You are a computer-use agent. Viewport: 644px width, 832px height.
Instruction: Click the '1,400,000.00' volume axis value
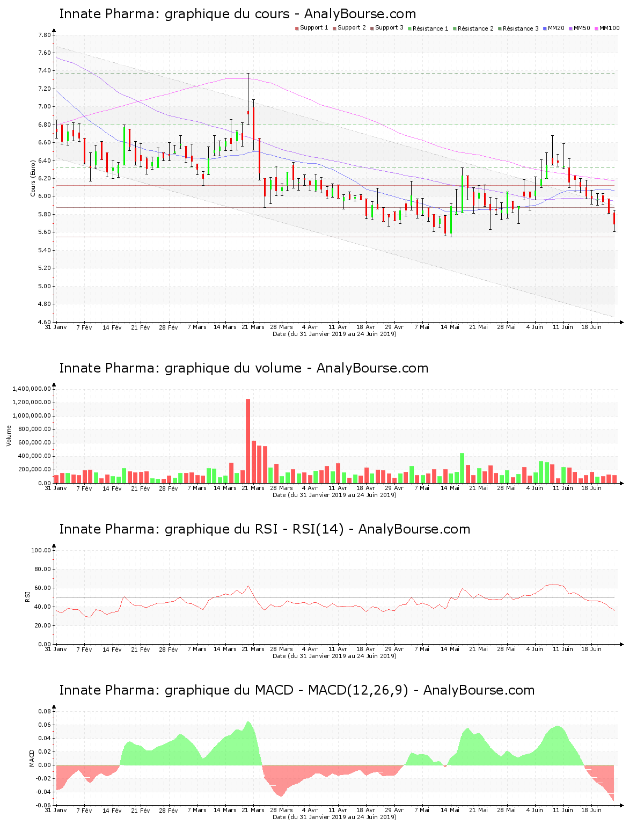31,389
